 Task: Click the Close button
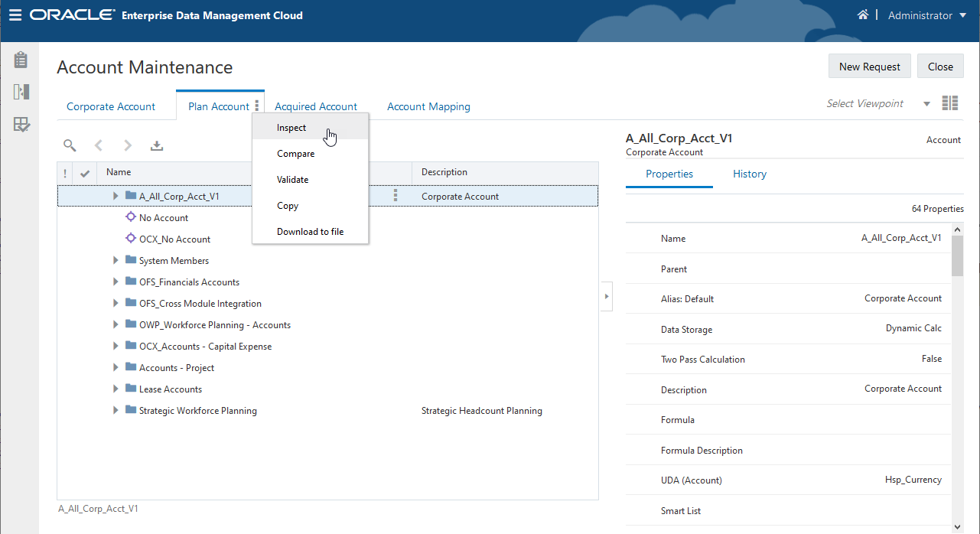(940, 66)
